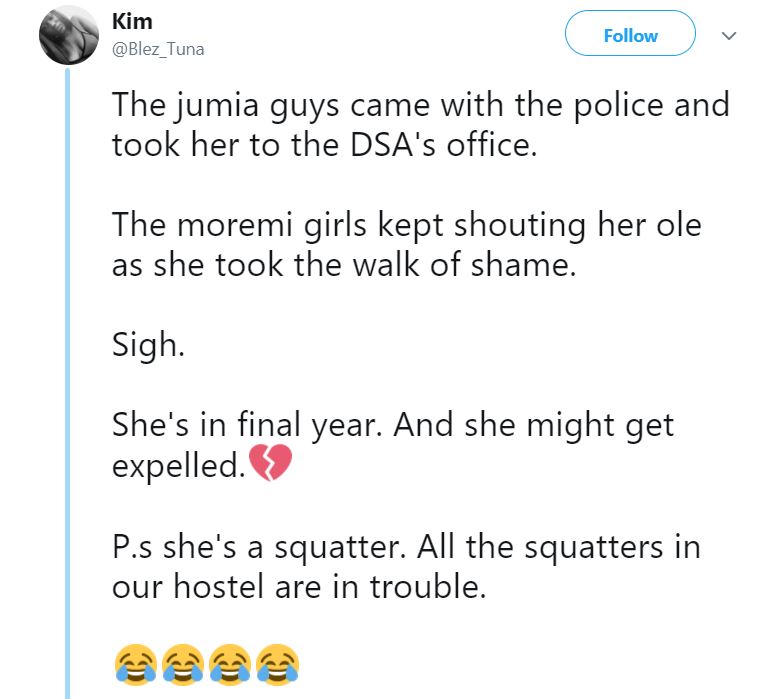Click the blue thread line on the left
Image resolution: width=762 pixels, height=699 pixels.
67,400
